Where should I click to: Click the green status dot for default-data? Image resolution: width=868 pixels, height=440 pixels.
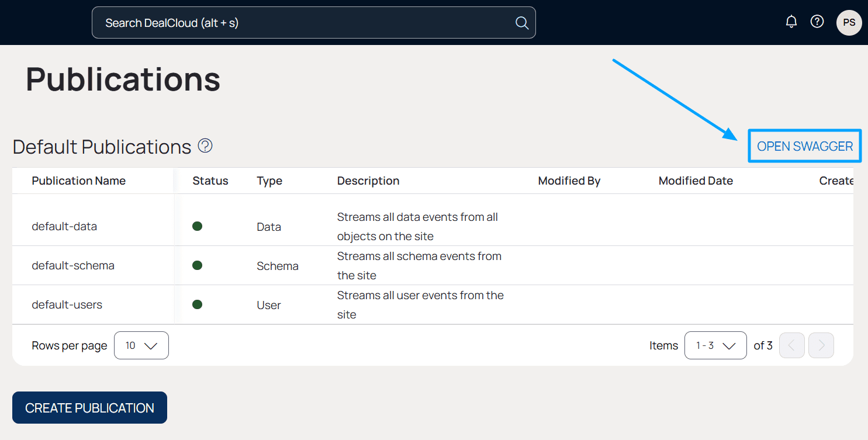coord(197,226)
